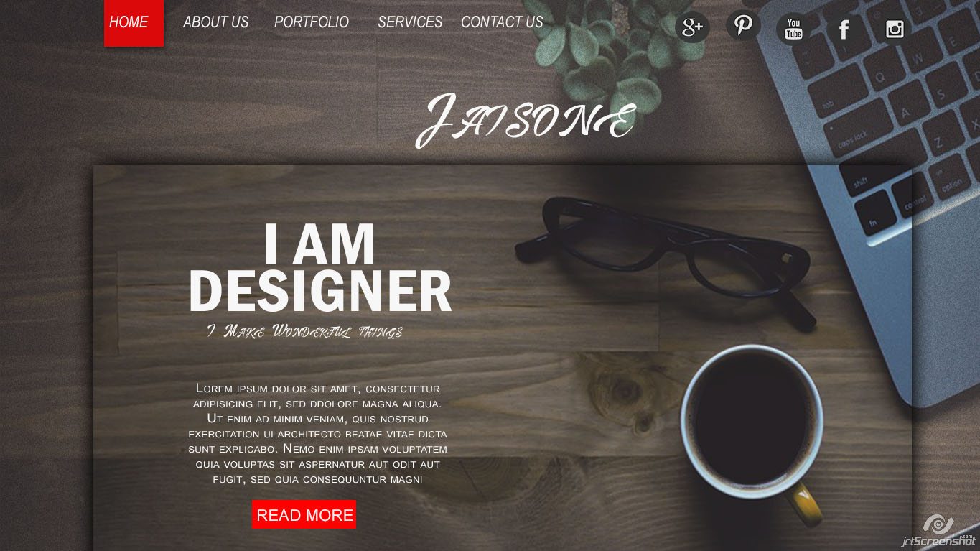This screenshot has height=551, width=980.
Task: Visit the Pinterest profile icon
Action: click(743, 24)
